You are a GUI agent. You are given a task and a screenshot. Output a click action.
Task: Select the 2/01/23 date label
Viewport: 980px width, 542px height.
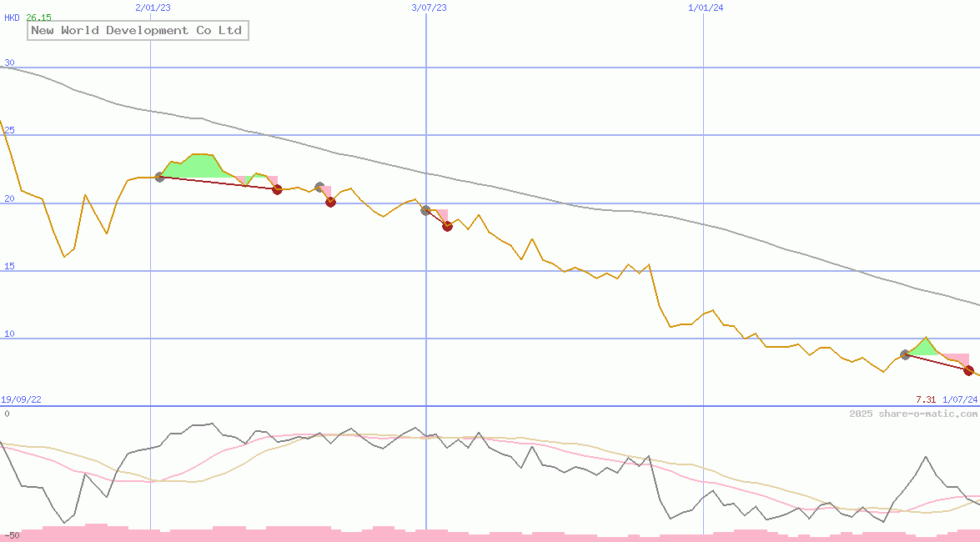(x=153, y=8)
